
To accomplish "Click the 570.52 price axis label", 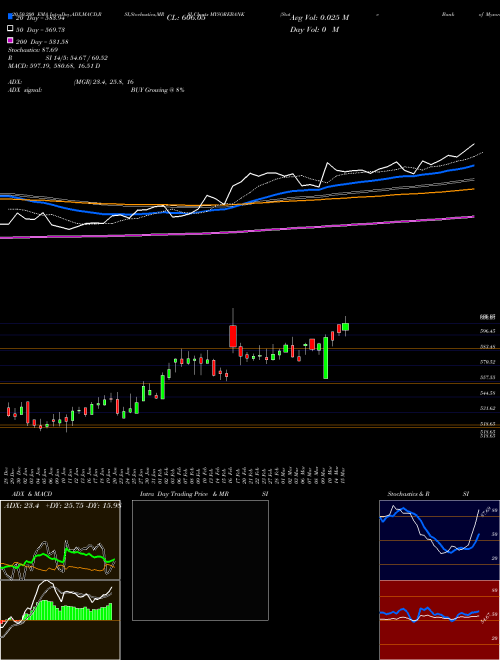I will point(487,362).
